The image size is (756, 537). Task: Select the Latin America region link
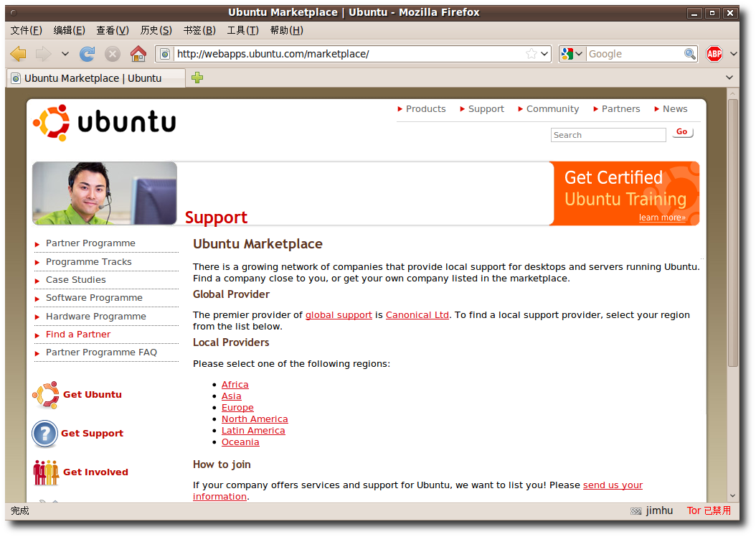(253, 430)
